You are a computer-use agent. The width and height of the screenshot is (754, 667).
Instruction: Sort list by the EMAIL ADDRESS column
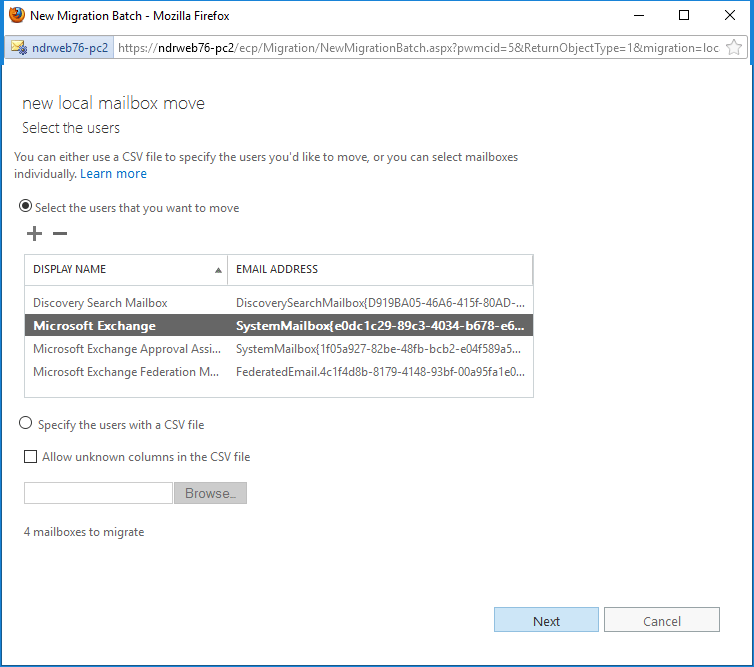[x=380, y=269]
